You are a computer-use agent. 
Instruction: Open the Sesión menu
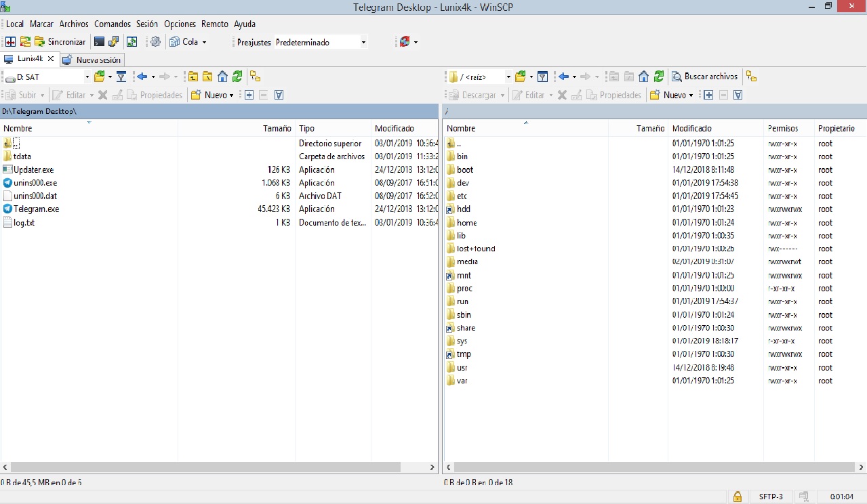pyautogui.click(x=147, y=24)
